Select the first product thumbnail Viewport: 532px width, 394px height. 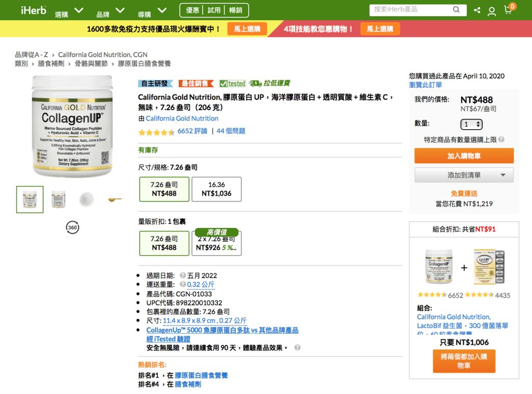coord(30,199)
